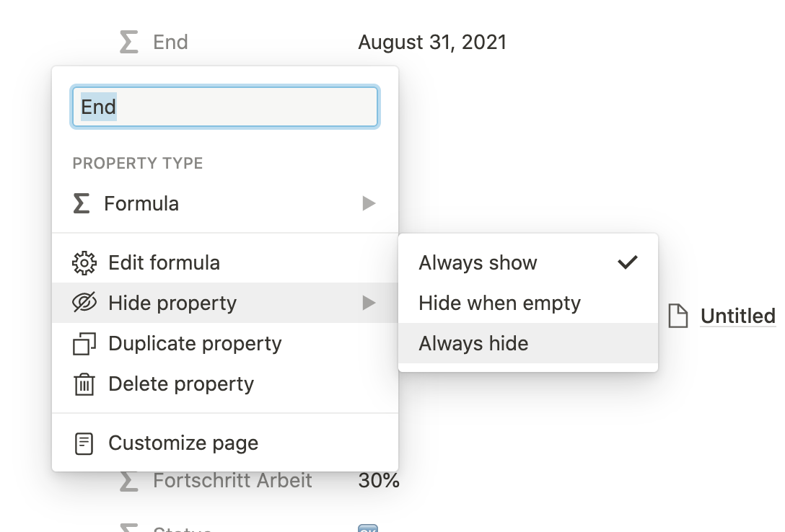
Task: Open the Untitled page link
Action: [x=738, y=316]
